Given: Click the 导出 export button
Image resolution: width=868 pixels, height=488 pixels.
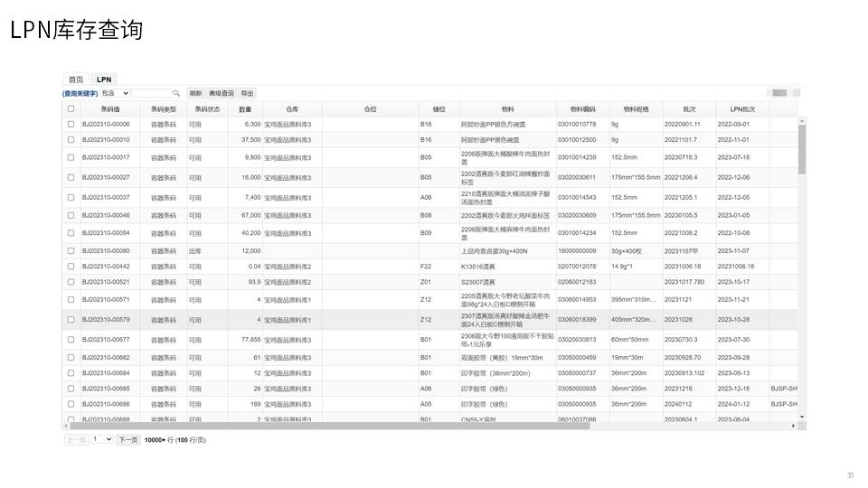Looking at the screenshot, I should (x=247, y=93).
